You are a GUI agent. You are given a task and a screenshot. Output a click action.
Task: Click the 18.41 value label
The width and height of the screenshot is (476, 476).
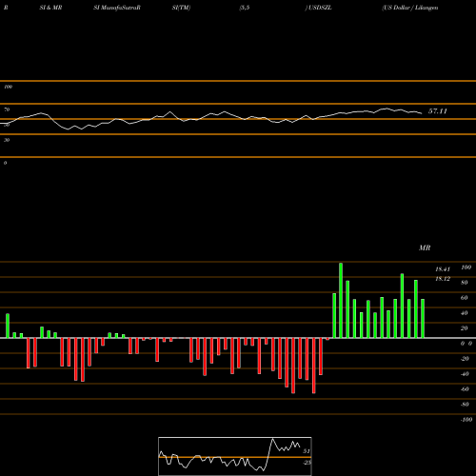443,269
